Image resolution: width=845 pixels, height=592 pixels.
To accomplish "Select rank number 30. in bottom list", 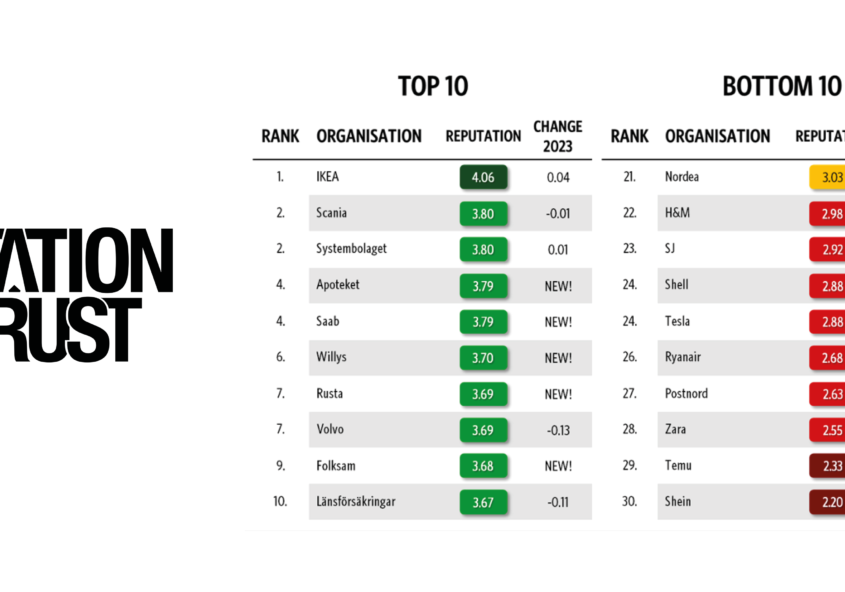I will click(629, 502).
